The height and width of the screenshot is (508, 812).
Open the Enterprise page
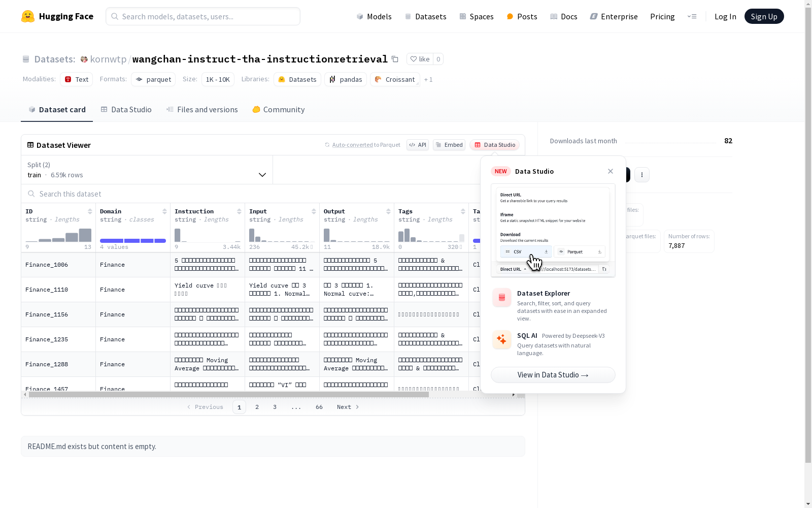(x=614, y=16)
